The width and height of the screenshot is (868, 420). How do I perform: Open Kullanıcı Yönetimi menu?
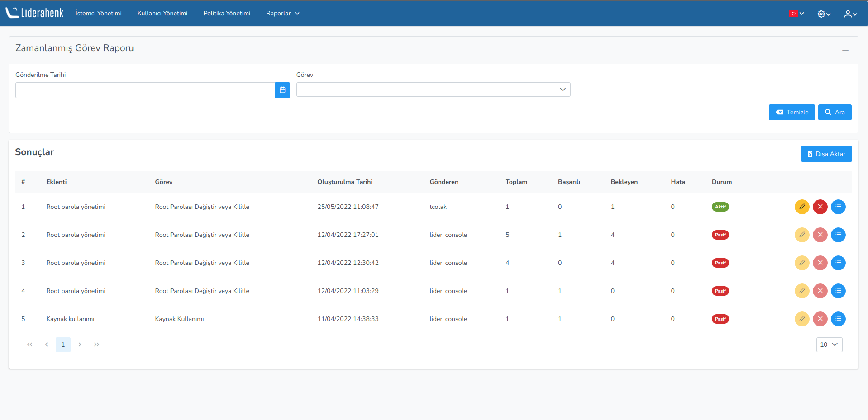pyautogui.click(x=162, y=14)
